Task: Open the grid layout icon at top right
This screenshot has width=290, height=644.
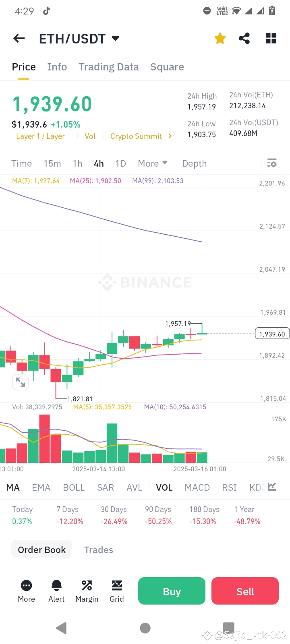Action: click(x=271, y=39)
